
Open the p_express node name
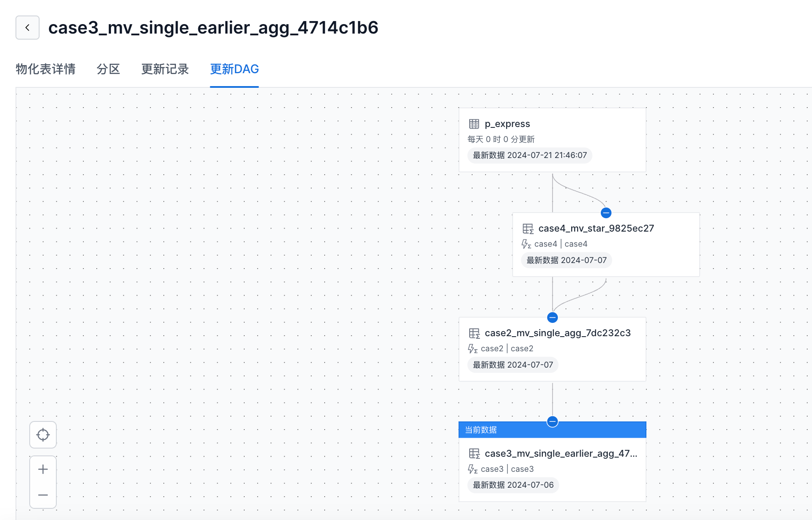pos(507,124)
